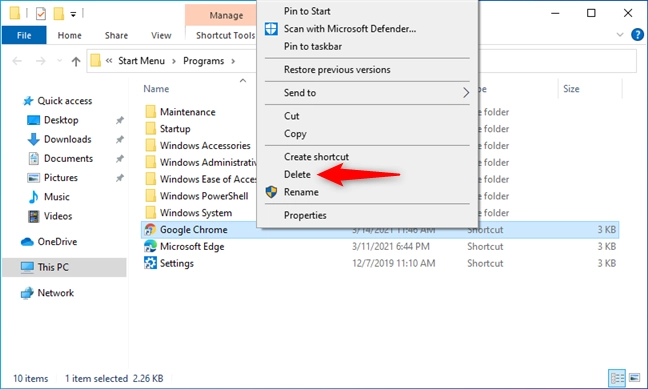
Task: Click the New folder quick access icon
Action: point(59,14)
